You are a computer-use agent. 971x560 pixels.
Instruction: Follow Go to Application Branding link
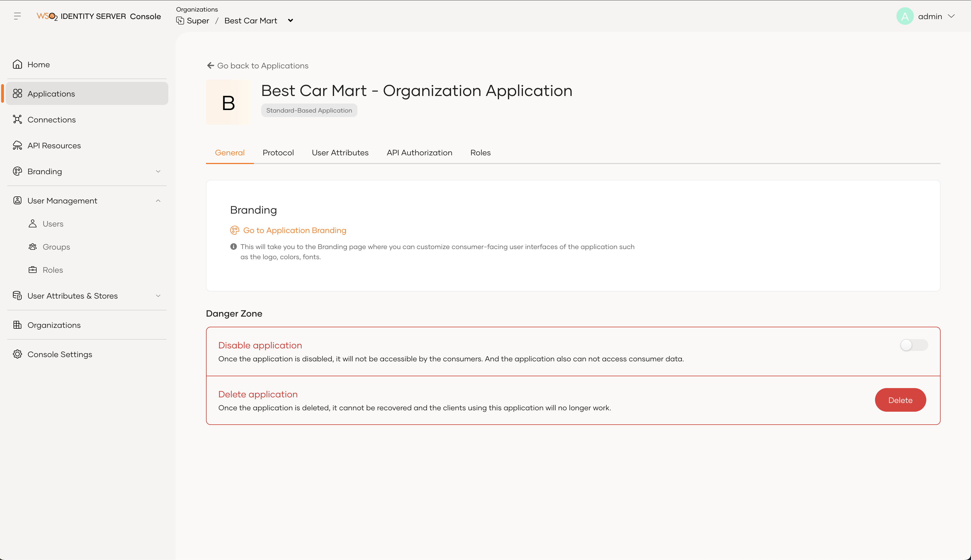(x=295, y=230)
